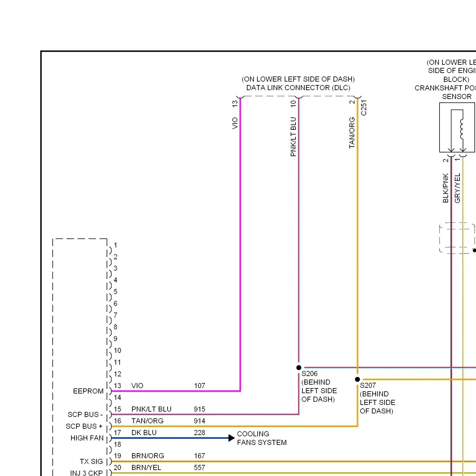Click the vertical VIO wire label
The height and width of the screenshot is (476, 476).
[x=235, y=123]
